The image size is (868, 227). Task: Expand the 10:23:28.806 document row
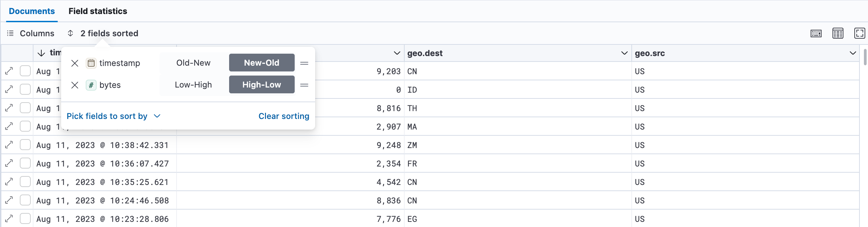tap(9, 219)
